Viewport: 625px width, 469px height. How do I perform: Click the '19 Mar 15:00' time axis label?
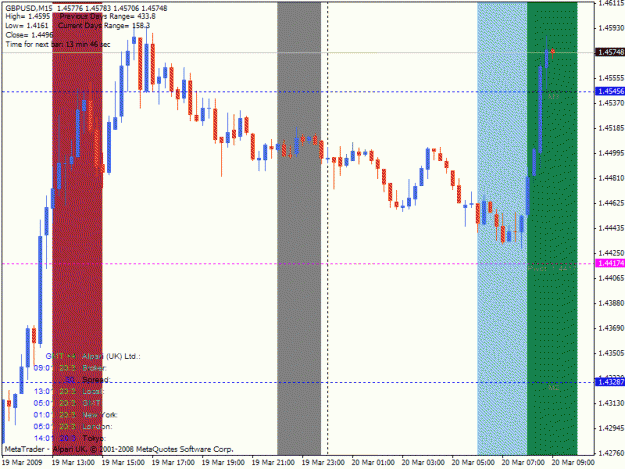[x=123, y=463]
